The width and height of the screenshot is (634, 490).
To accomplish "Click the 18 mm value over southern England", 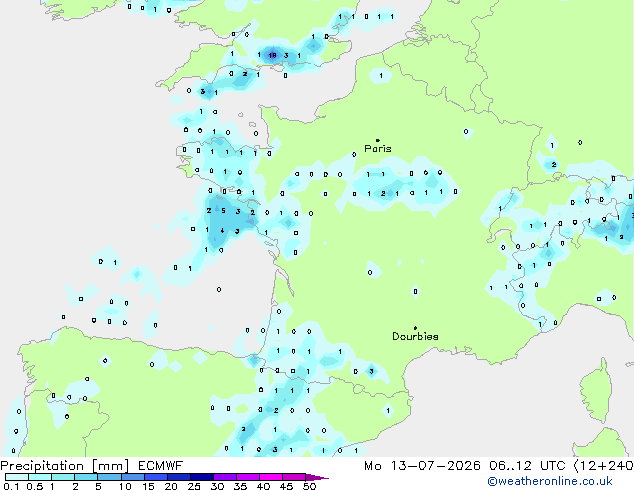I will pyautogui.click(x=273, y=55).
